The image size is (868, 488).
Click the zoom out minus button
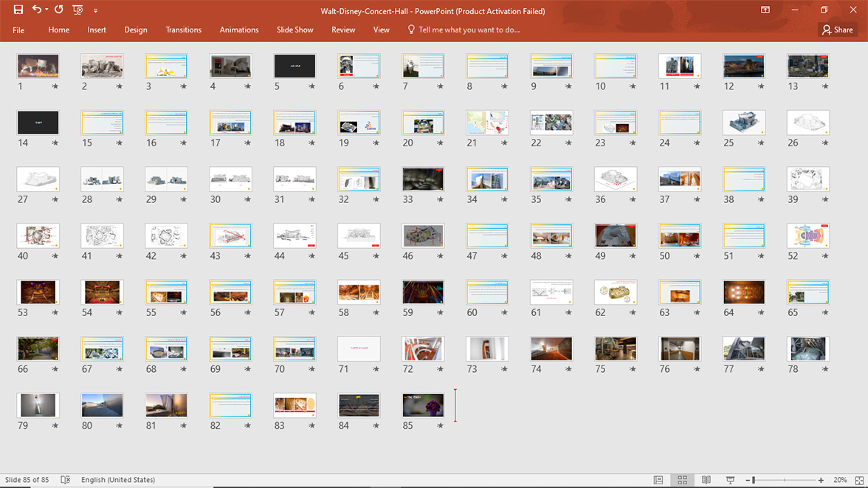point(747,480)
